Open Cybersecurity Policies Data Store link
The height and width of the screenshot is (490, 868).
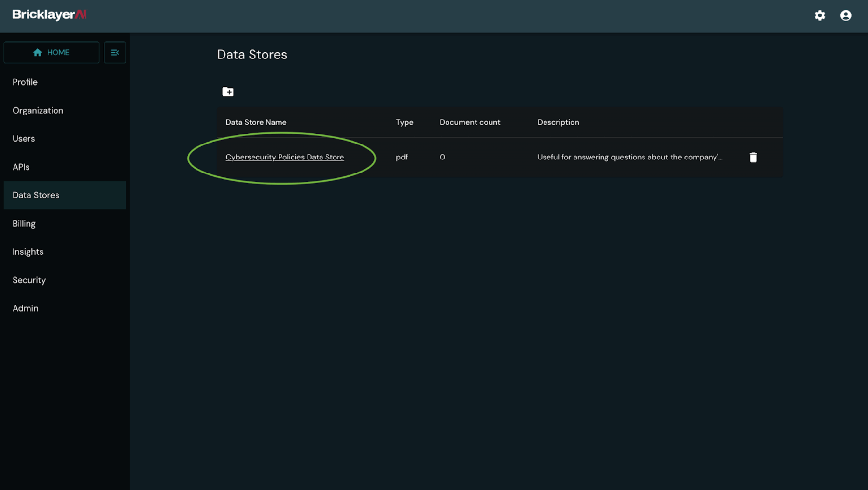(x=284, y=157)
